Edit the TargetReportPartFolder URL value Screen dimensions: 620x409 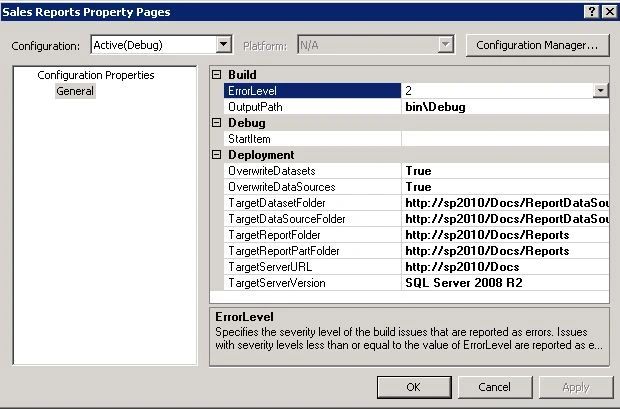point(505,251)
